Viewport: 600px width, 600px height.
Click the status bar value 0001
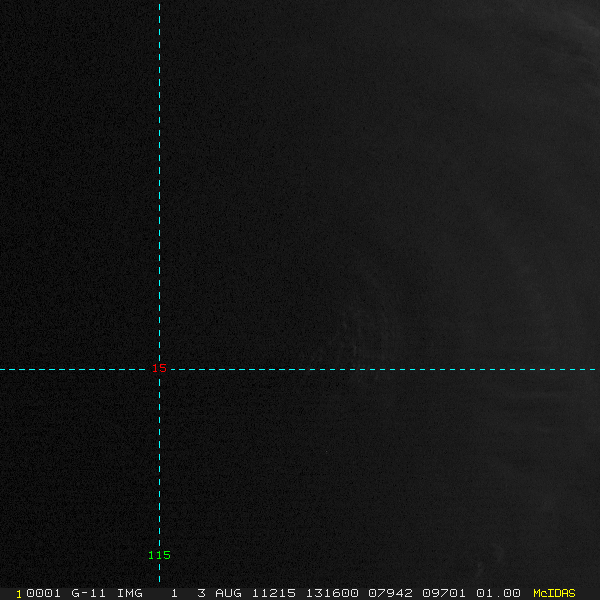coord(43,593)
